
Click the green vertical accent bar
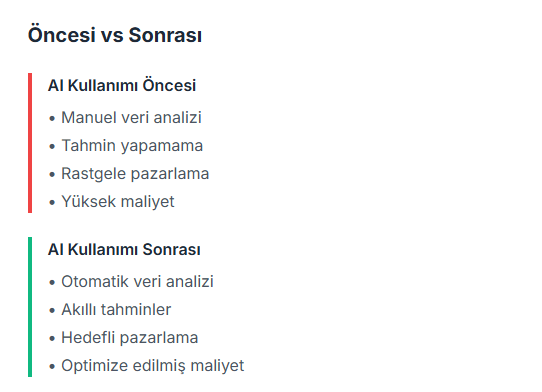[x=30, y=307]
